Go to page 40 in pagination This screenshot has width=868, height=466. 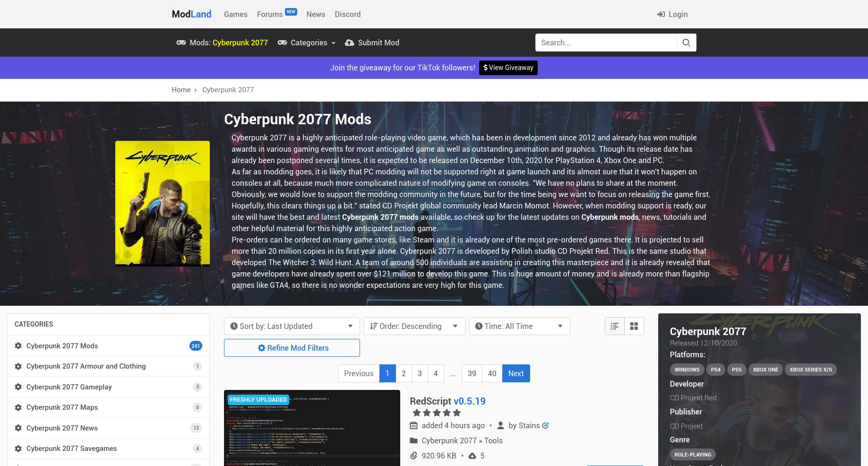[492, 373]
